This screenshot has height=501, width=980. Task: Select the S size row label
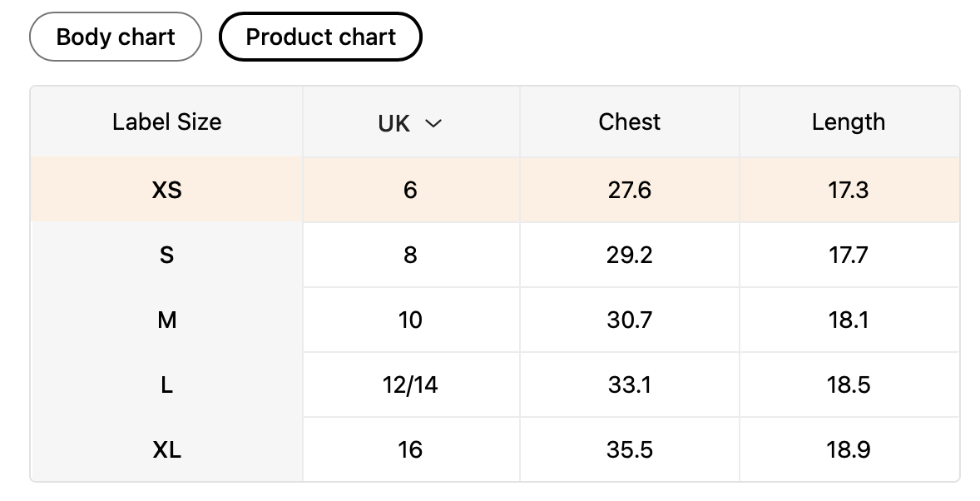pyautogui.click(x=166, y=255)
